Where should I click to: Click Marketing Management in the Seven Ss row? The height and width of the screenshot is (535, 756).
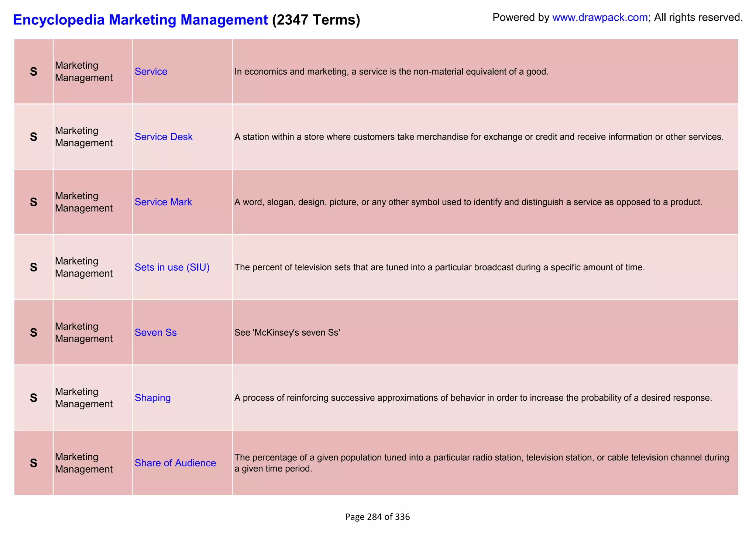tap(84, 333)
